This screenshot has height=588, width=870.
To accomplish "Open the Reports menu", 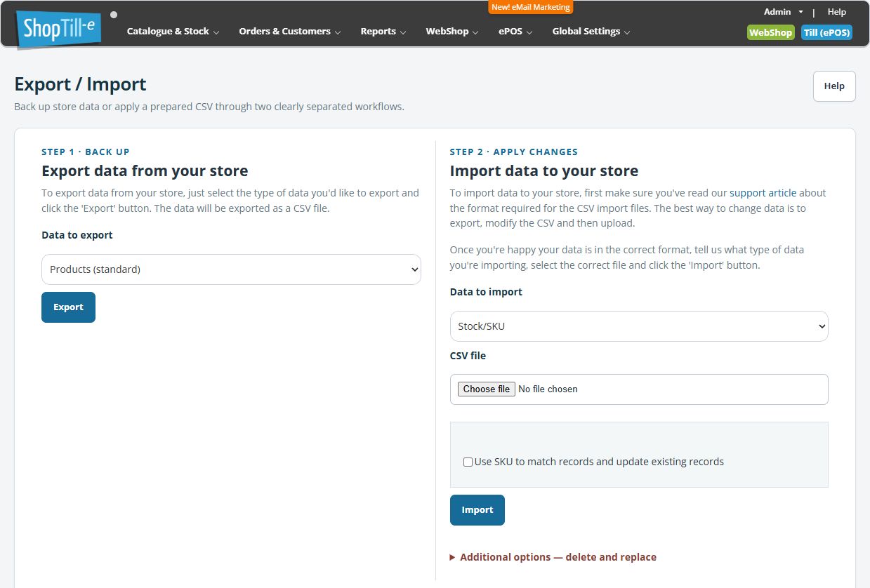I will tap(383, 32).
